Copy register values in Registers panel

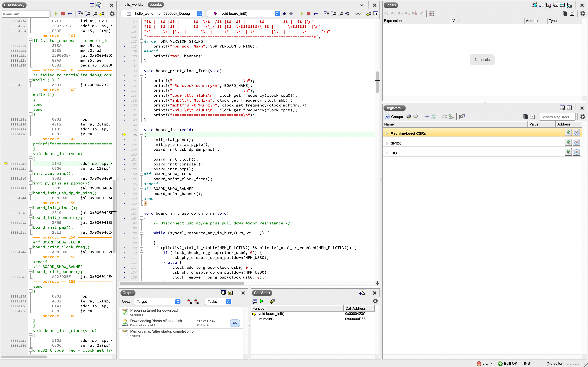[525, 116]
